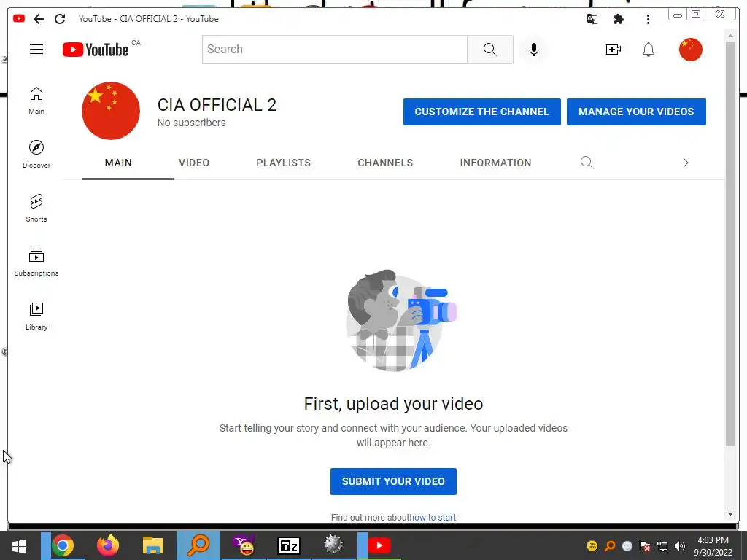This screenshot has height=560, width=747.
Task: Click the yellow round tray icon
Action: tap(592, 545)
